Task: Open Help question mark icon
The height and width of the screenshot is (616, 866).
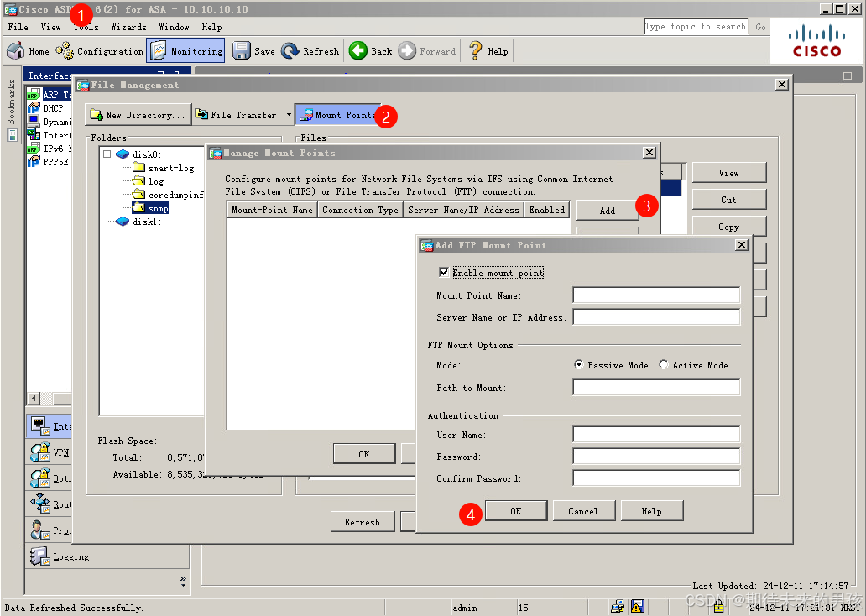Action: tap(475, 51)
